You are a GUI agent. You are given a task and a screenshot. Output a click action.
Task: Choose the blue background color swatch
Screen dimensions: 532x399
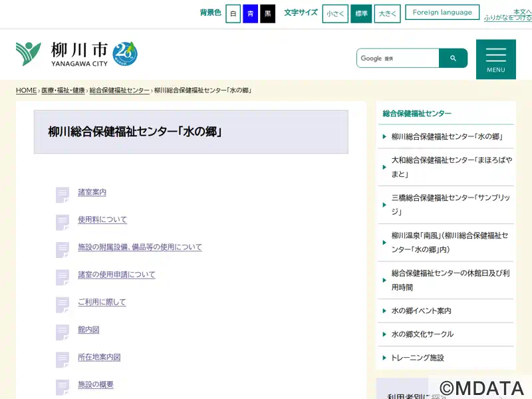pos(250,14)
